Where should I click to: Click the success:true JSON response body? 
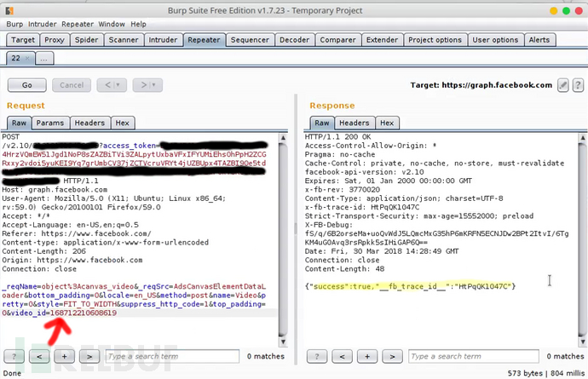410,286
